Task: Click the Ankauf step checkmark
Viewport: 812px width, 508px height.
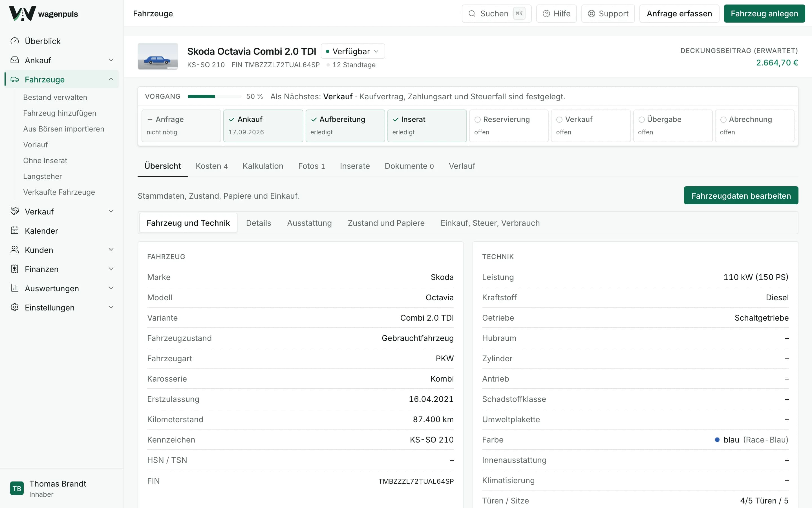Action: (231, 120)
